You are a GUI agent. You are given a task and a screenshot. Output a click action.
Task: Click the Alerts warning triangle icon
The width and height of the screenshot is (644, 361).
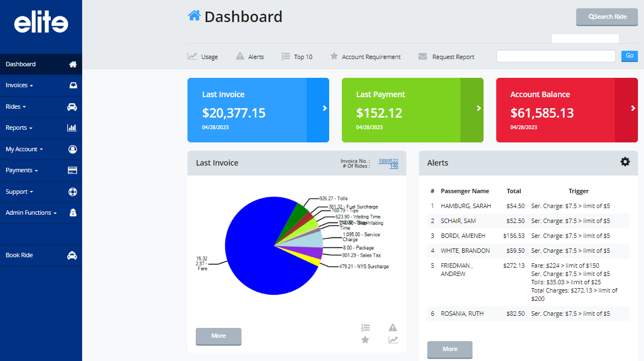240,56
